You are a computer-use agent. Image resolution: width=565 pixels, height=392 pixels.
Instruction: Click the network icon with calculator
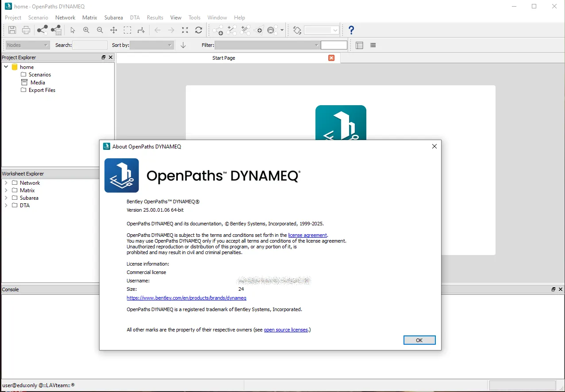pyautogui.click(x=56, y=30)
